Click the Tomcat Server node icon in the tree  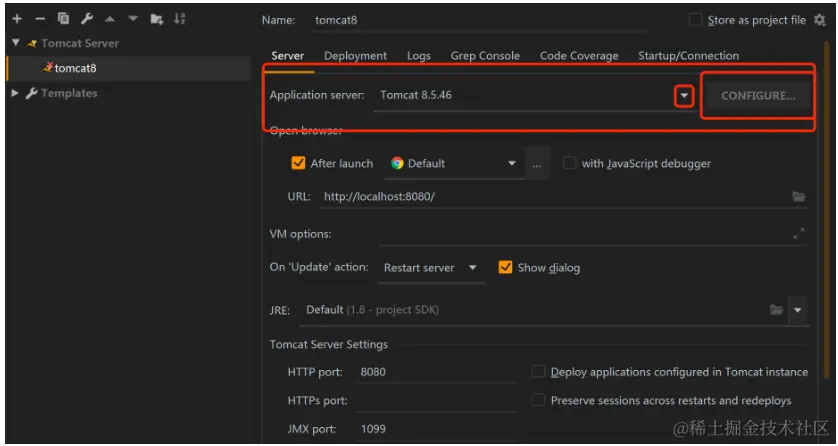tap(32, 44)
